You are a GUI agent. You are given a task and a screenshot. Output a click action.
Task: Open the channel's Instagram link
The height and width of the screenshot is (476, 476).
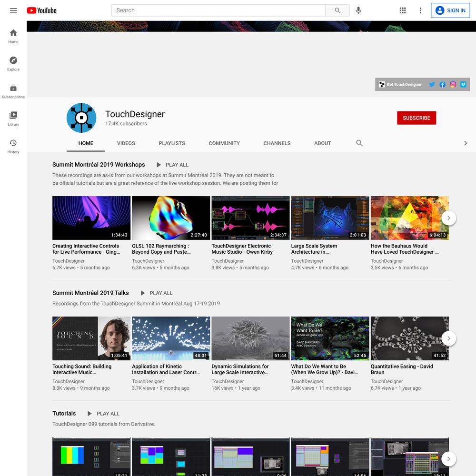point(453,84)
